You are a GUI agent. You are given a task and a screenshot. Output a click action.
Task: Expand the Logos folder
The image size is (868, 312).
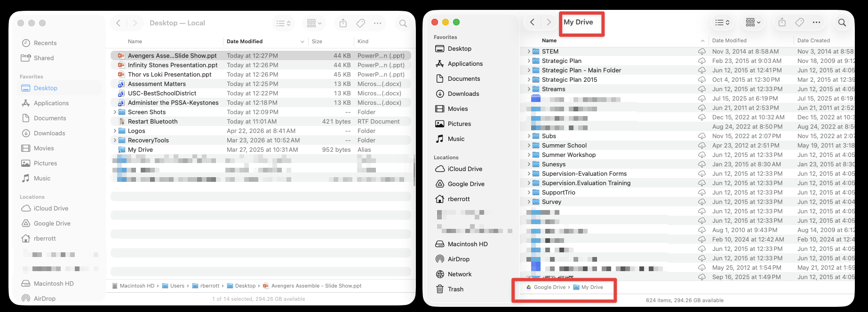(x=115, y=131)
